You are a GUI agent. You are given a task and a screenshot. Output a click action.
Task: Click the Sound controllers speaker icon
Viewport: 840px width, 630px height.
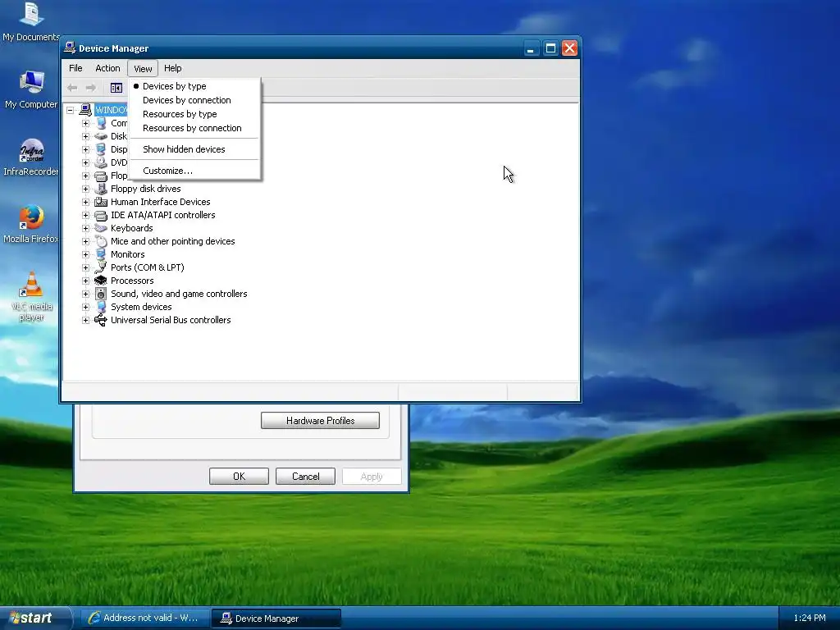101,294
